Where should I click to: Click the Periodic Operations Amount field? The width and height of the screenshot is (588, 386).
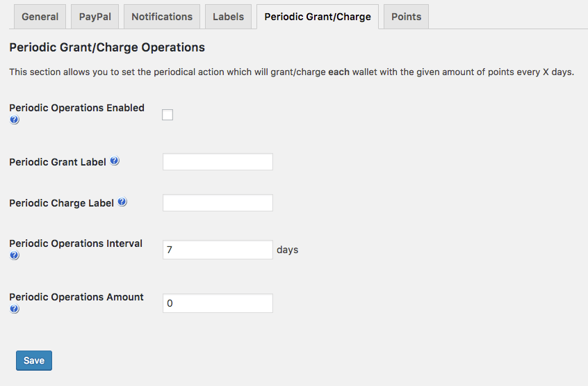point(218,303)
